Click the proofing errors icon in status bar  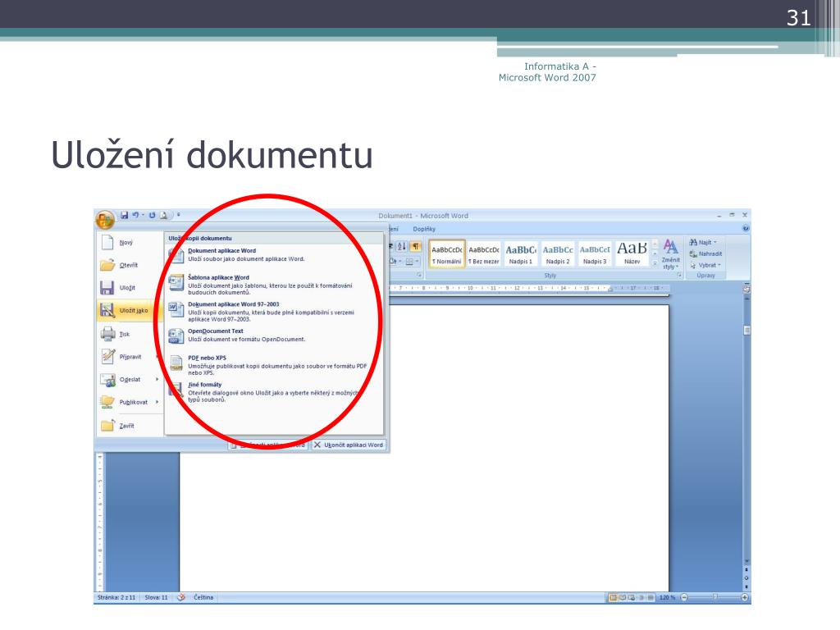point(181,597)
